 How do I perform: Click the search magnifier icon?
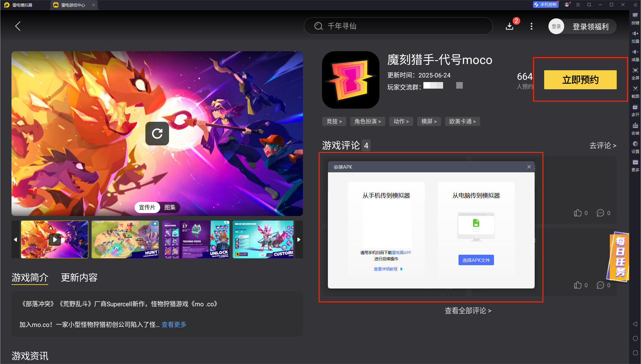pyautogui.click(x=318, y=26)
